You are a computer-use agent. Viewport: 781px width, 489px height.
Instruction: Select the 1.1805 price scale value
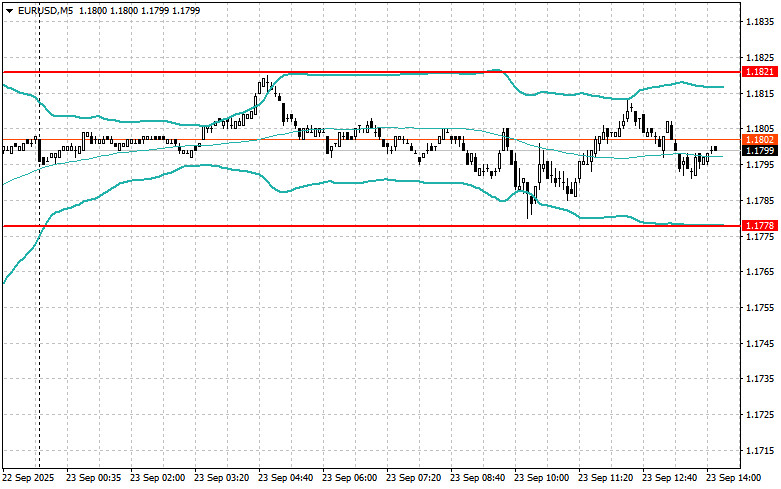760,128
